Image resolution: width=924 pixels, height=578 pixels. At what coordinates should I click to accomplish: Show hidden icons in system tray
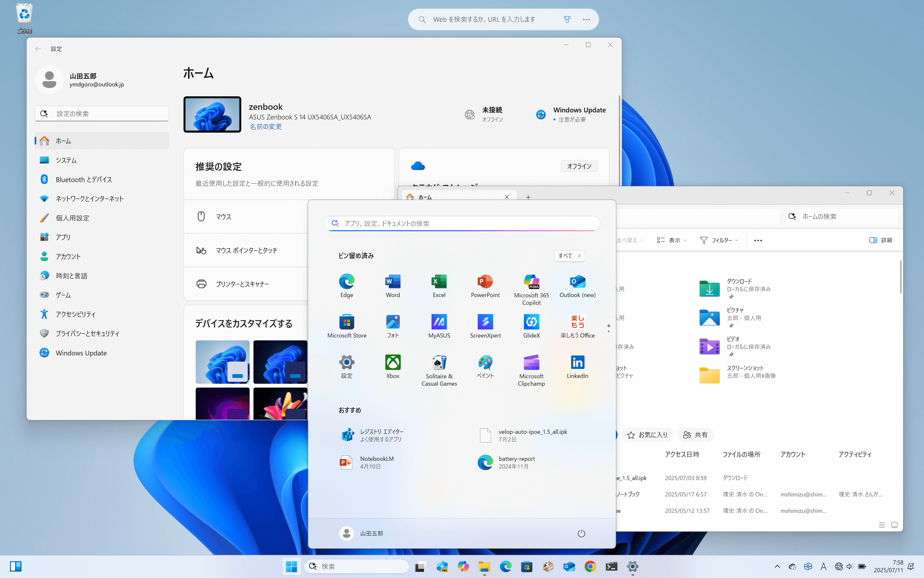tap(777, 566)
